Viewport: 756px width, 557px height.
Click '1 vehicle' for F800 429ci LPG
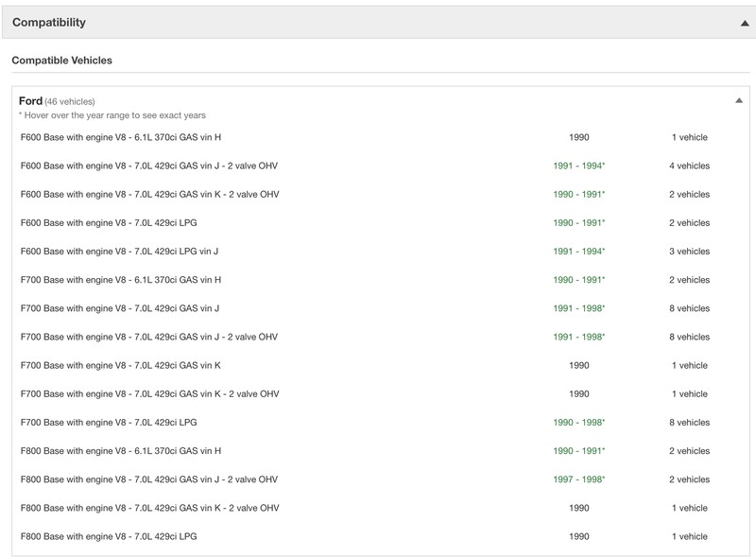(x=690, y=536)
